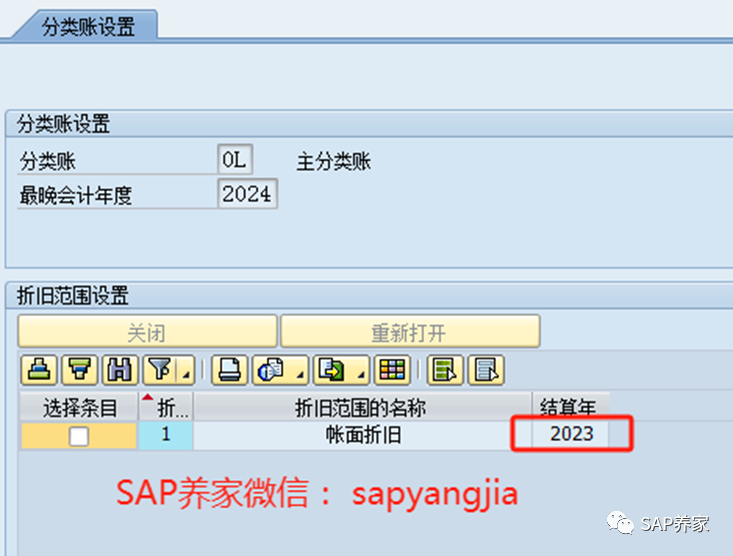This screenshot has width=733, height=556.
Task: Open the Views toolbar button
Action: click(272, 370)
